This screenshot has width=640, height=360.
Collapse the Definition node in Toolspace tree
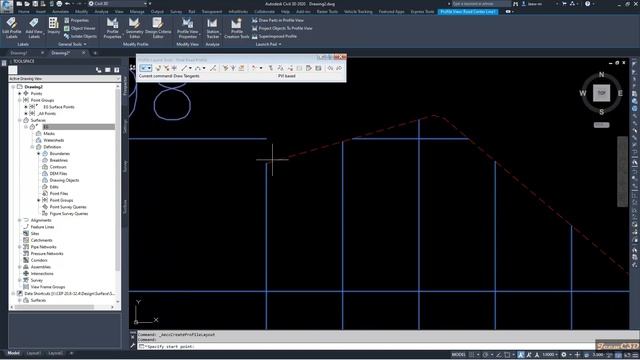point(32,147)
